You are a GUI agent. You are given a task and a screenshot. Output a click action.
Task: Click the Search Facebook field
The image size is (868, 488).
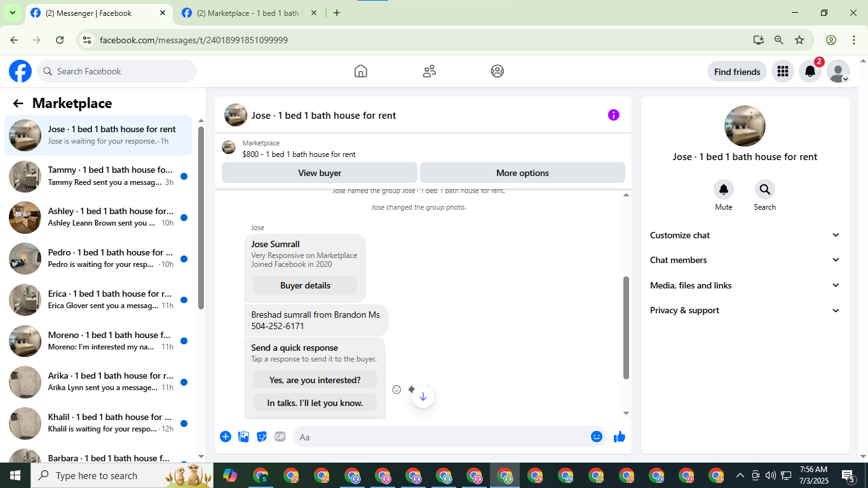[117, 71]
